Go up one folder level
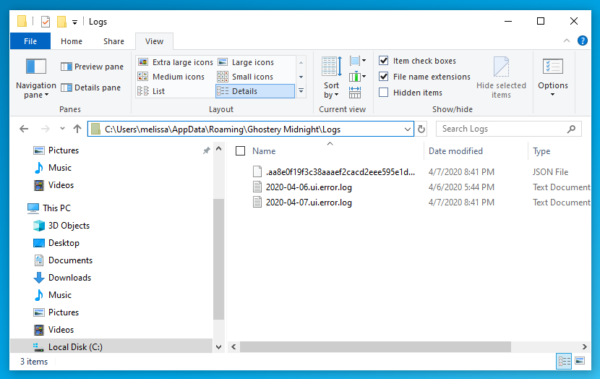 (x=77, y=129)
